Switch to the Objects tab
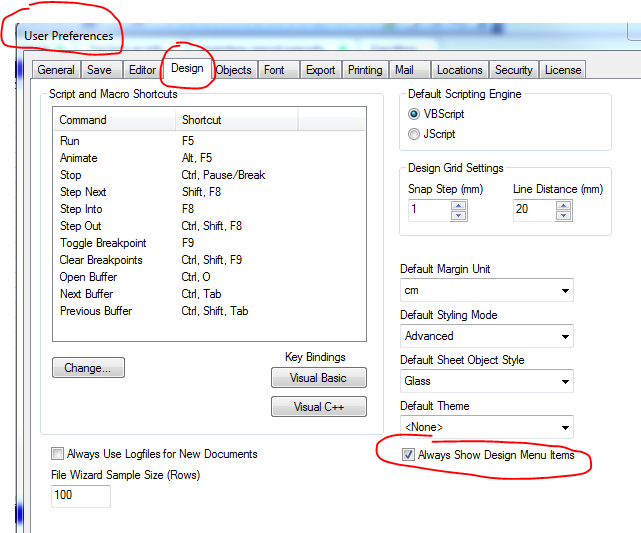Screen dimensions: 641x533 point(234,70)
